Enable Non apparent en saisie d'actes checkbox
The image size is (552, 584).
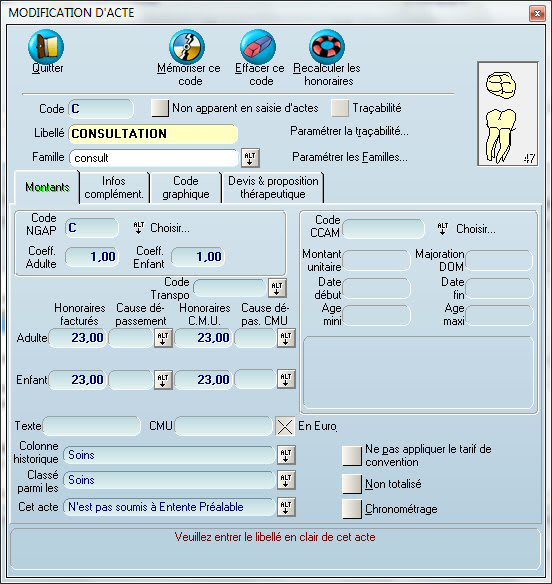160,108
